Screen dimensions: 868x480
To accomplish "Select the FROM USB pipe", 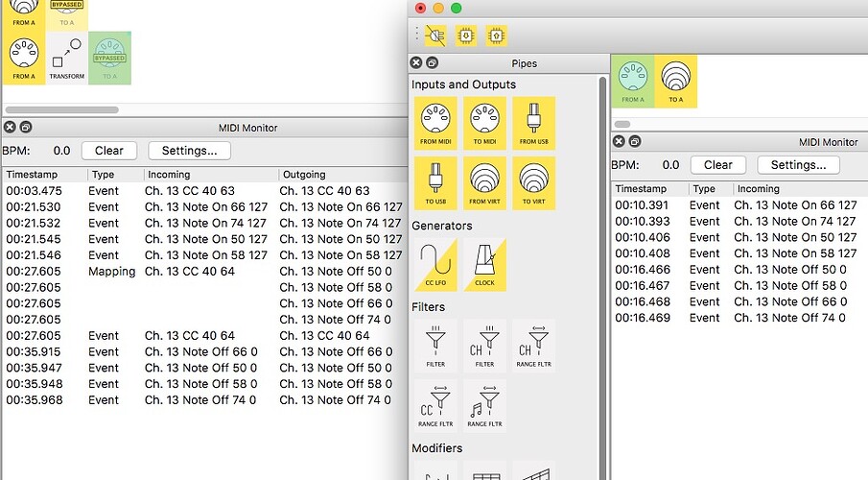I will click(x=533, y=123).
